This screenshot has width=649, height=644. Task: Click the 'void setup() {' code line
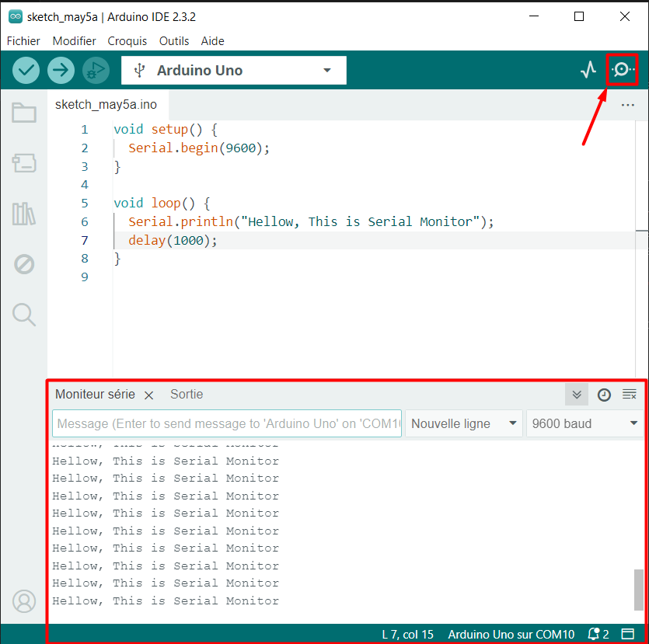[x=166, y=130]
